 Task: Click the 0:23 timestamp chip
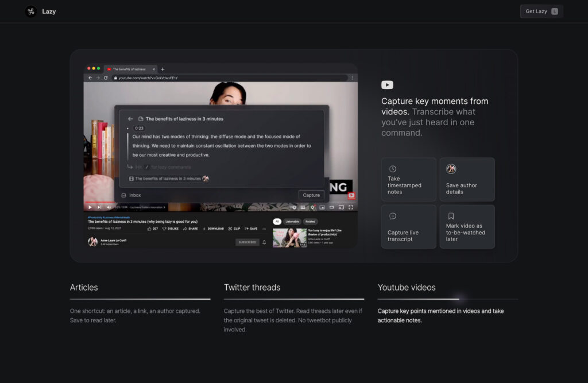[x=139, y=128]
